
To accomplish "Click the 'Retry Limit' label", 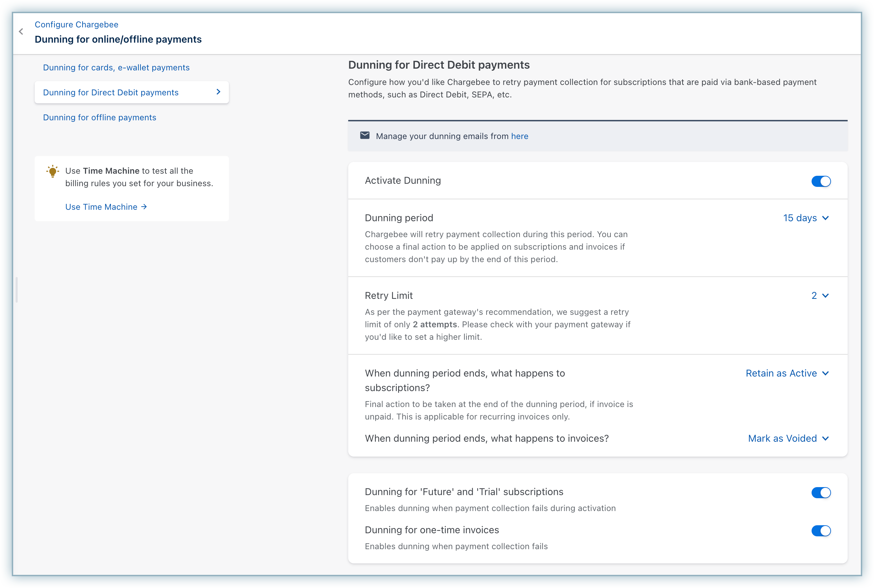I will point(388,295).
